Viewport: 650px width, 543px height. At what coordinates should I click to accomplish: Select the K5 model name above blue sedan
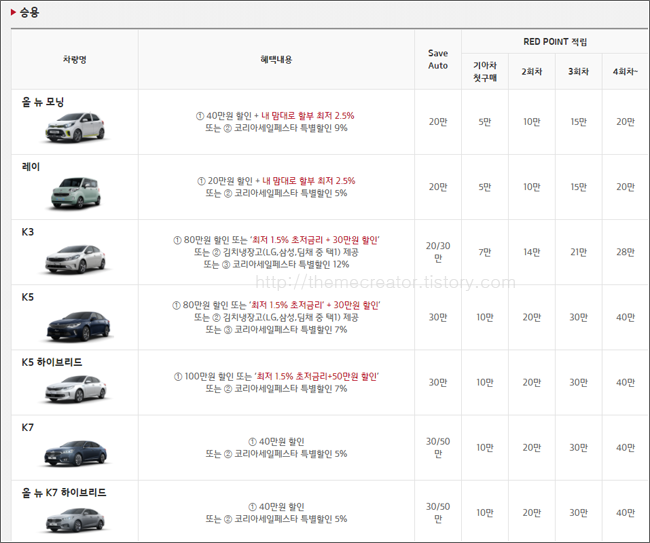coord(28,297)
